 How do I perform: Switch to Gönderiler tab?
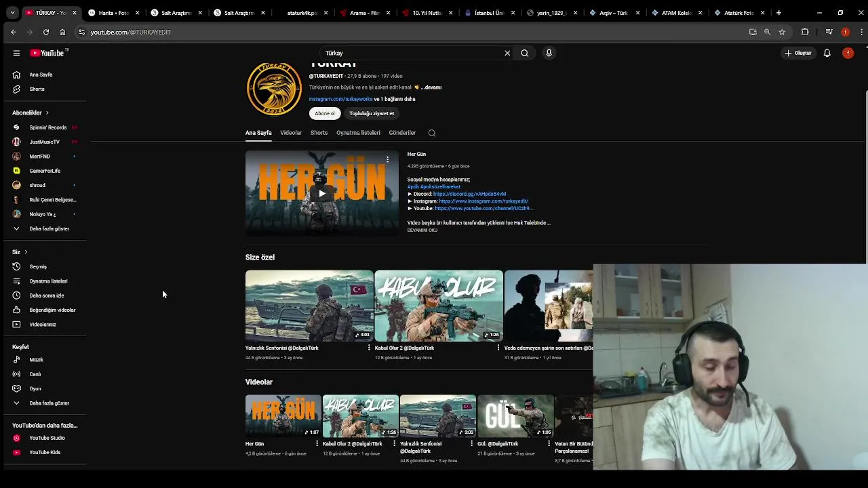pos(402,133)
